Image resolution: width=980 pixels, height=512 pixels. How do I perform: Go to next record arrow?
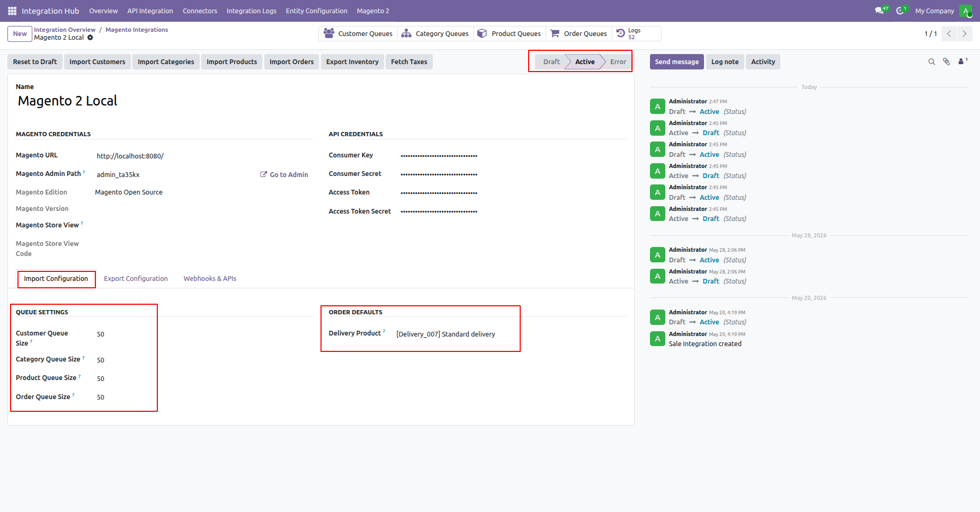[x=965, y=33]
